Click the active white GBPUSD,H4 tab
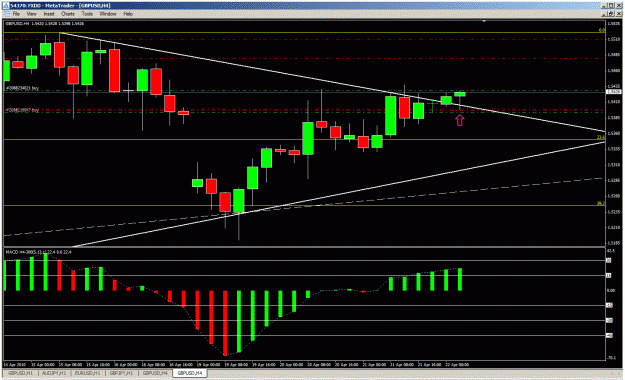 pyautogui.click(x=190, y=373)
